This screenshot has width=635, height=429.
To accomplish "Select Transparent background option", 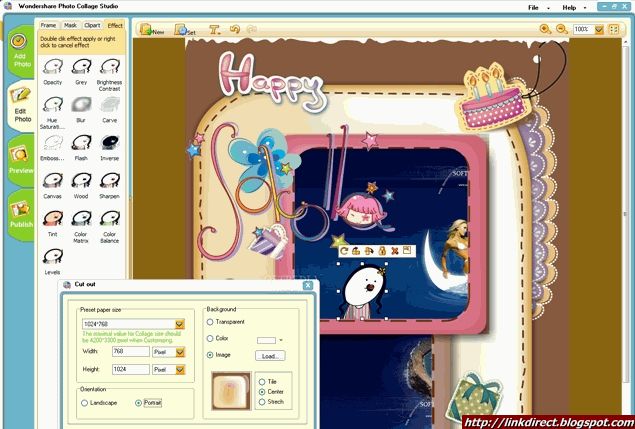I will click(210, 322).
